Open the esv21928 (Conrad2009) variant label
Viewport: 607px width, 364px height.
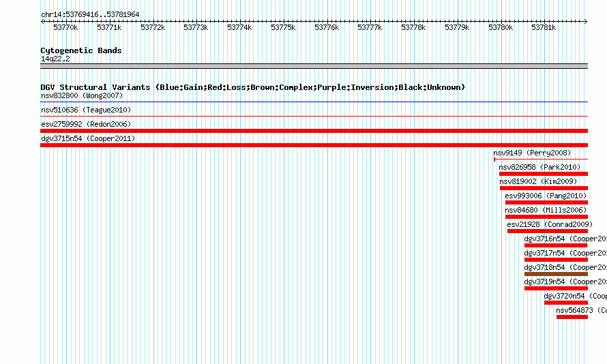click(550, 224)
